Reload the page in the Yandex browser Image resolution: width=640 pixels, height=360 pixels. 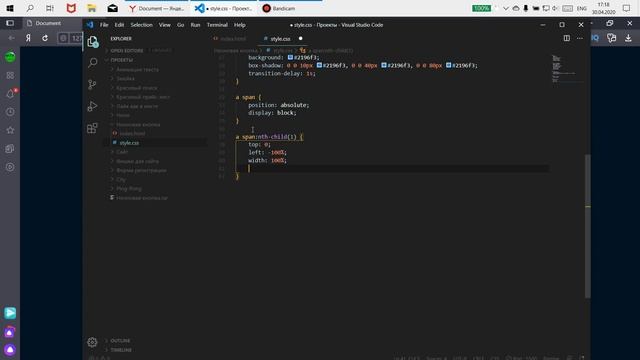pyautogui.click(x=45, y=38)
